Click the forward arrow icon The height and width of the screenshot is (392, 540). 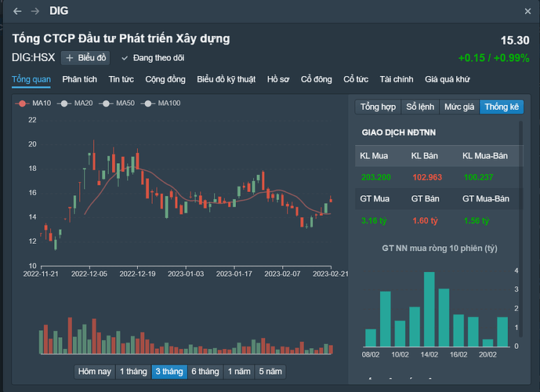click(x=34, y=11)
